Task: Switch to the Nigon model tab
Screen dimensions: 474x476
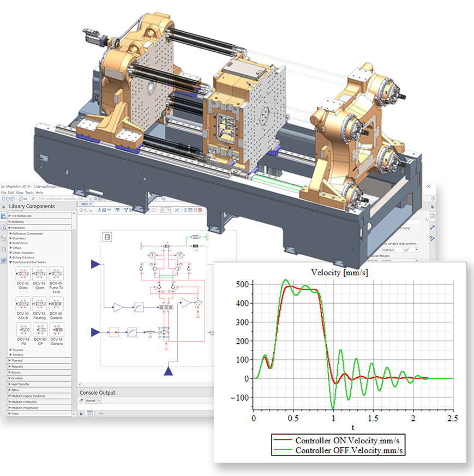Action: click(x=85, y=203)
